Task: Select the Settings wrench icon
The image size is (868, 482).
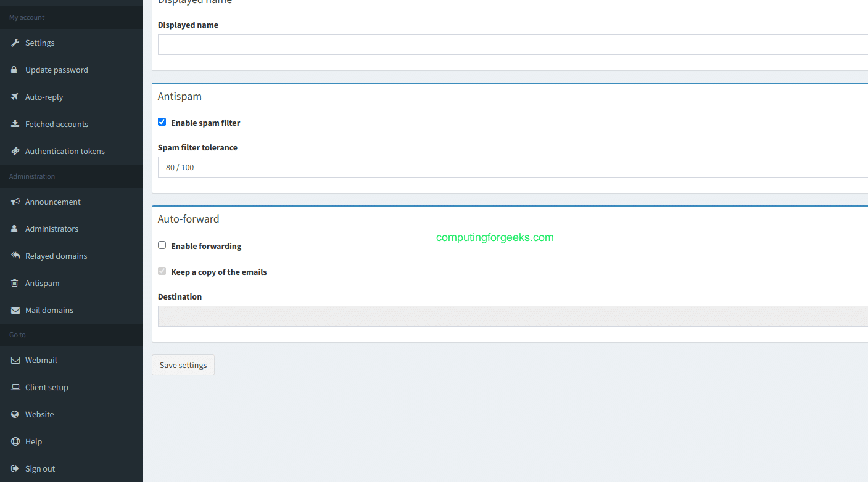Action: 14,43
